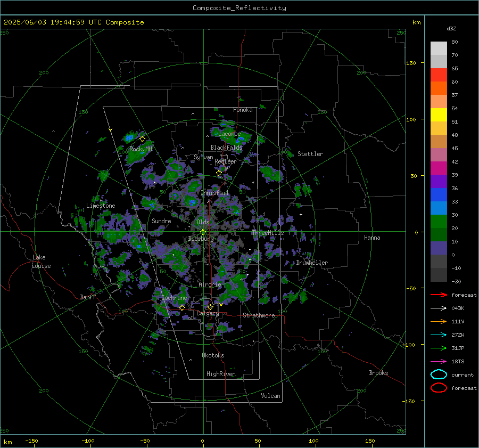Click the magenta 18TS arrow in the legend
This screenshot has width=479, height=448.
pos(439,362)
